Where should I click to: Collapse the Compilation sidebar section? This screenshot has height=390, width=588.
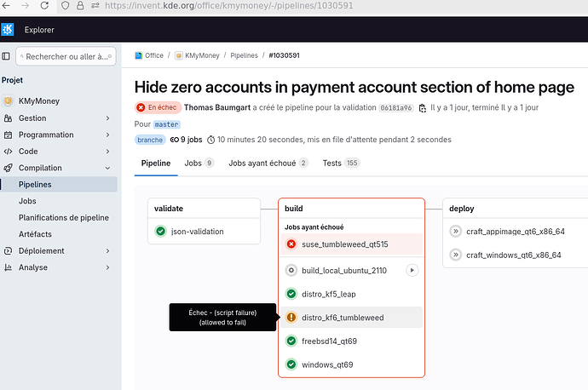coord(107,168)
